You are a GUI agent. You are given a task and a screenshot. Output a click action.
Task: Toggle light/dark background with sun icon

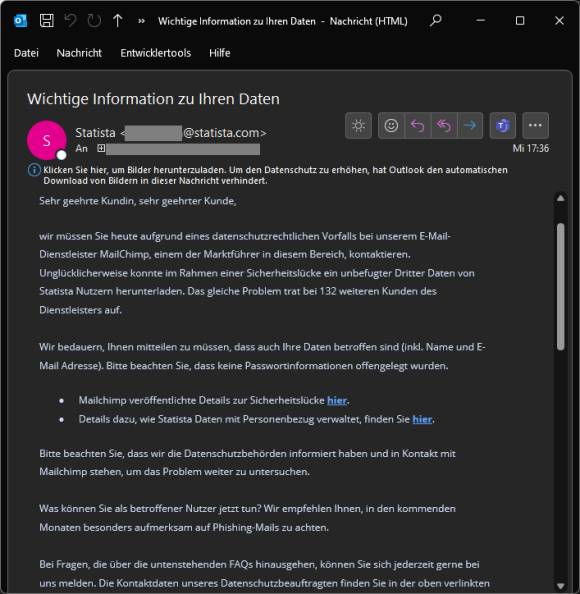[x=358, y=125]
